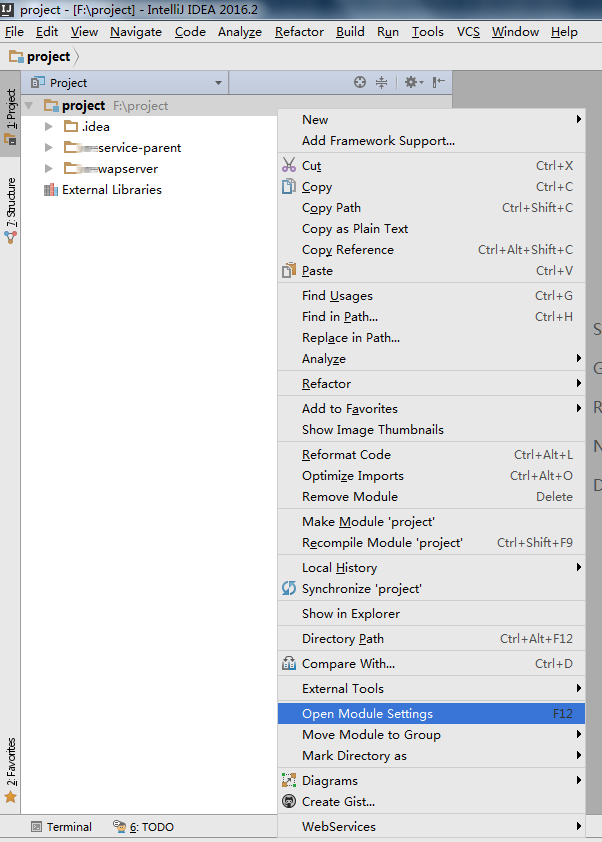Screen dimensions: 602x842
Task: Click the External Libraries icon
Action: (x=50, y=190)
